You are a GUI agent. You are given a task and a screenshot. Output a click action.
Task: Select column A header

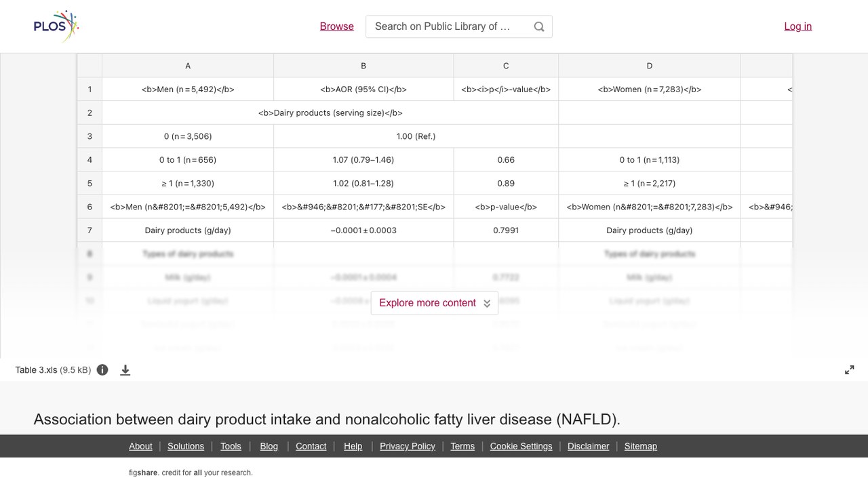click(x=188, y=66)
